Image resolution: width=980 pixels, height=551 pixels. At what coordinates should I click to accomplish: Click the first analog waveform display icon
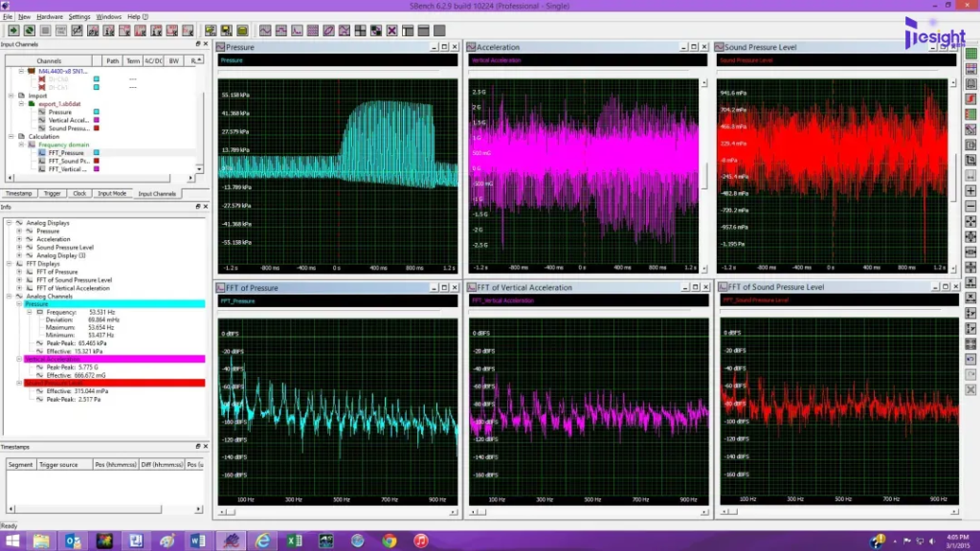click(266, 31)
